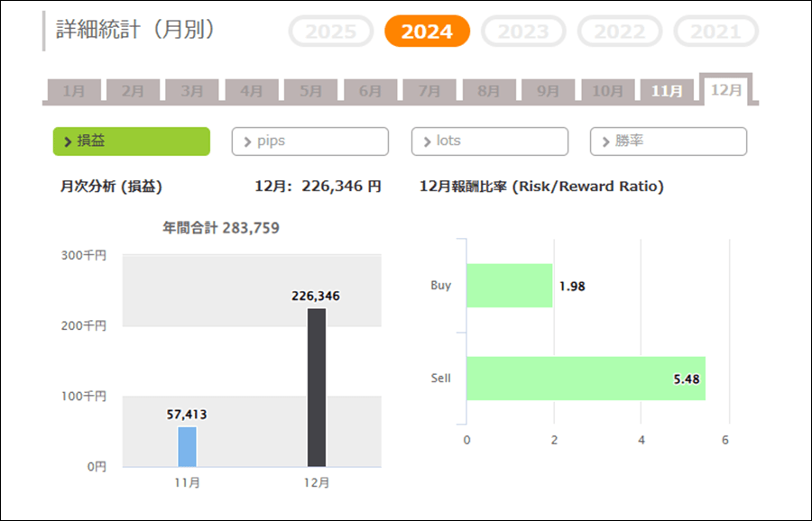The height and width of the screenshot is (521, 812).
Task: Click the 226,346 bar value label
Action: point(316,296)
